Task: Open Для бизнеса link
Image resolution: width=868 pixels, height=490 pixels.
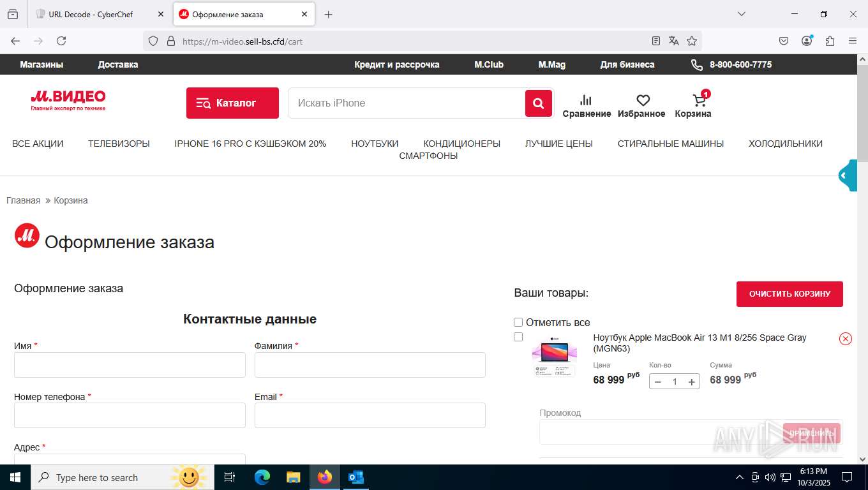Action: click(627, 64)
